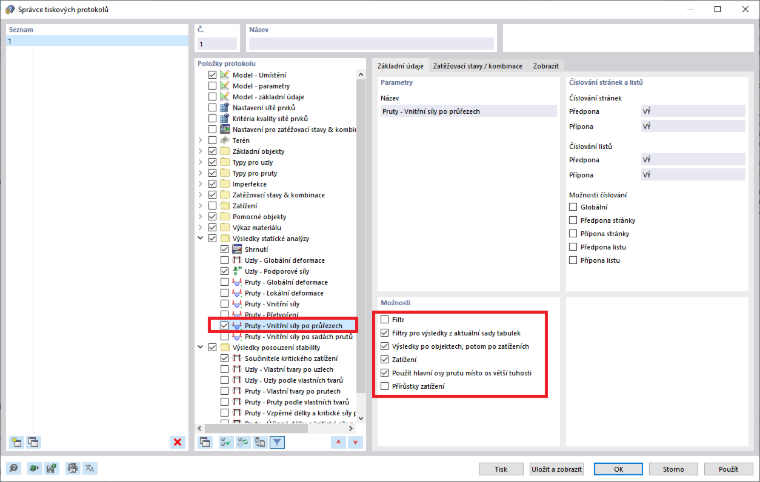Screen dimensions: 760x482
Task: Click the Součinitele kritického zatížení icon
Action: 237,358
